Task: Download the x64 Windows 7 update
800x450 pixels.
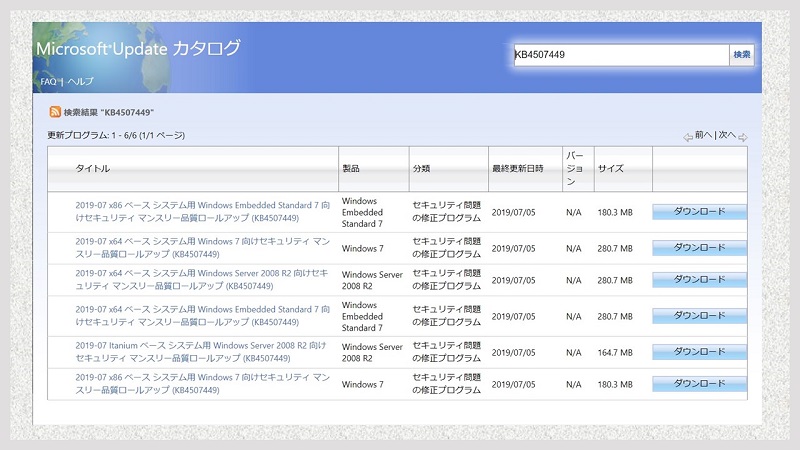Action: [699, 248]
